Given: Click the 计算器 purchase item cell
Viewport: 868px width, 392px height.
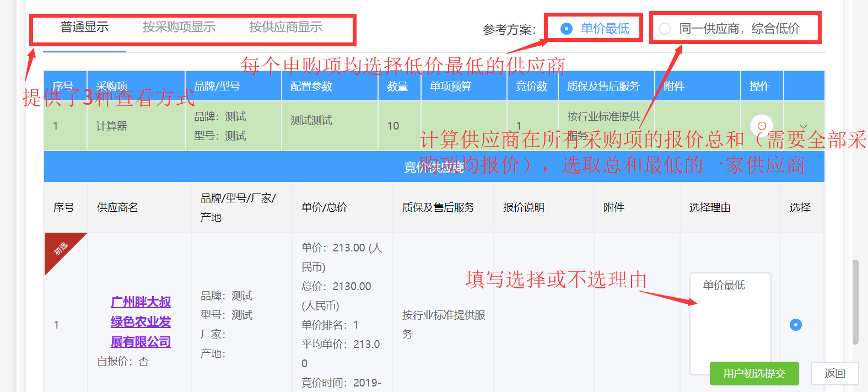Looking at the screenshot, I should [x=112, y=126].
